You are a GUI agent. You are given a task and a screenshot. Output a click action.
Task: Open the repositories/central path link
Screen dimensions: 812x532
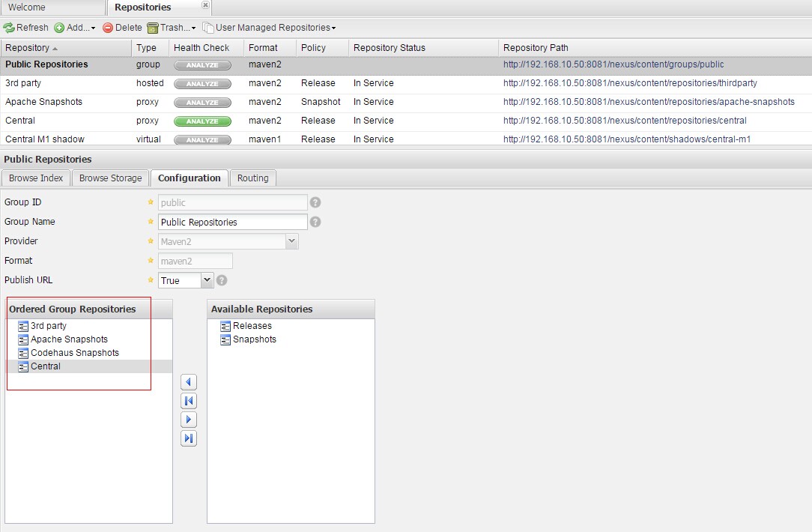tap(625, 120)
